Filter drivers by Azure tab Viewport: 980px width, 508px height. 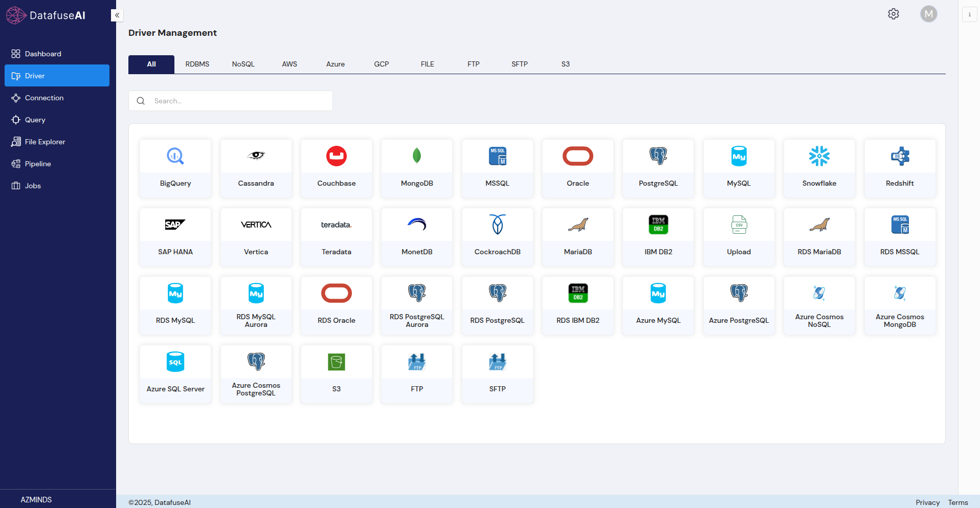pyautogui.click(x=335, y=64)
